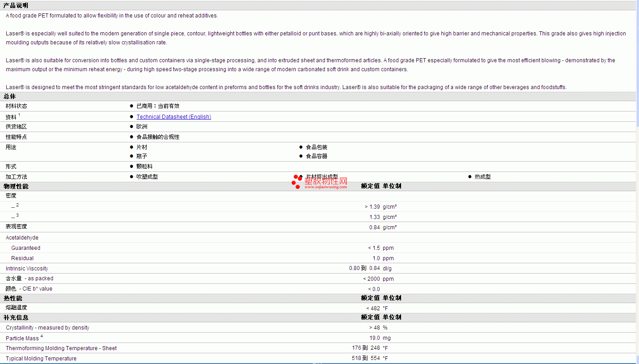Viewport: 639px width, 364px height.
Task: Click the 176 到 248 °F temperature value
Action: (370, 348)
